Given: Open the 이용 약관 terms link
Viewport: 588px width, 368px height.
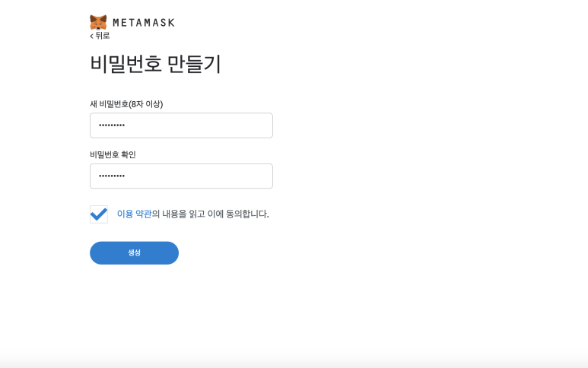Looking at the screenshot, I should [134, 214].
